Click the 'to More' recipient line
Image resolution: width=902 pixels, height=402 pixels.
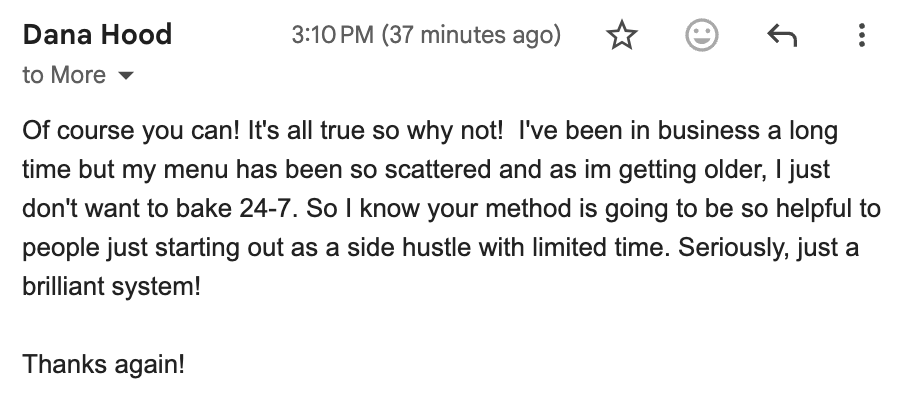(x=63, y=75)
